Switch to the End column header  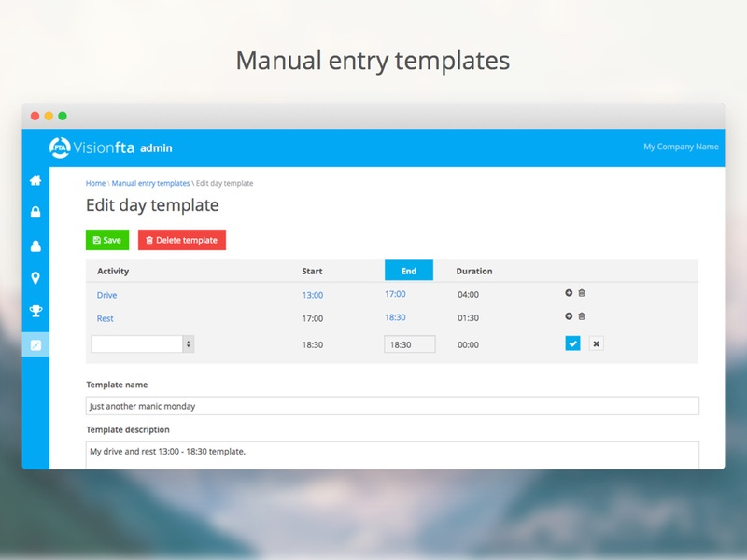coord(411,269)
